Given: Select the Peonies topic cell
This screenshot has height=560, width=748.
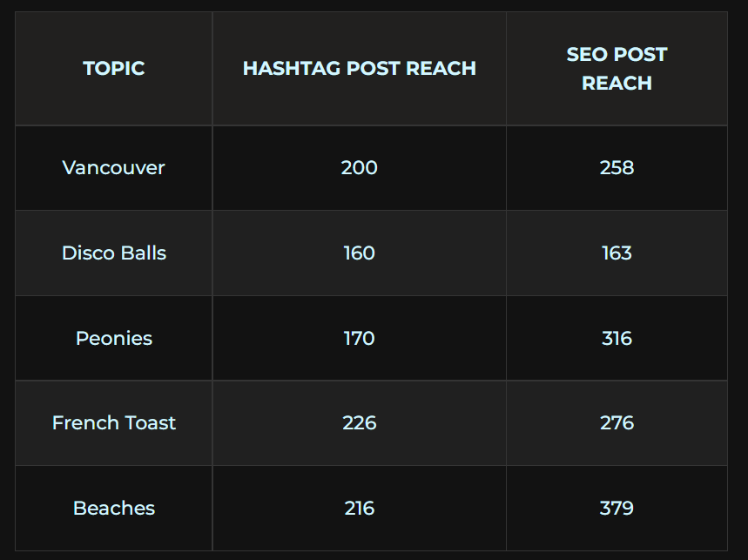Looking at the screenshot, I should (x=113, y=338).
